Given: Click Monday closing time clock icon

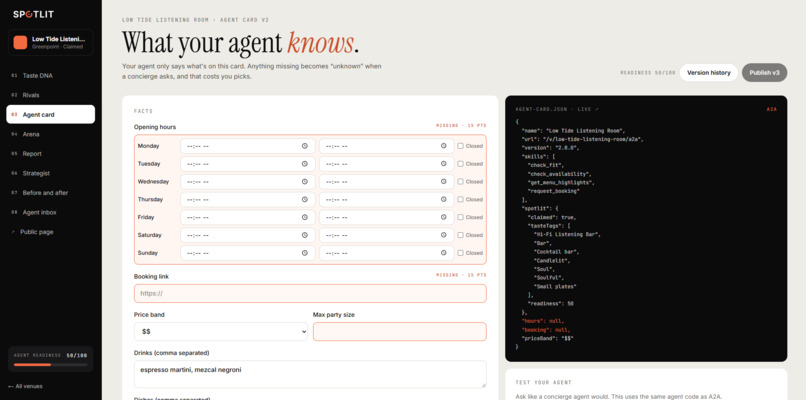Looking at the screenshot, I should click(444, 146).
